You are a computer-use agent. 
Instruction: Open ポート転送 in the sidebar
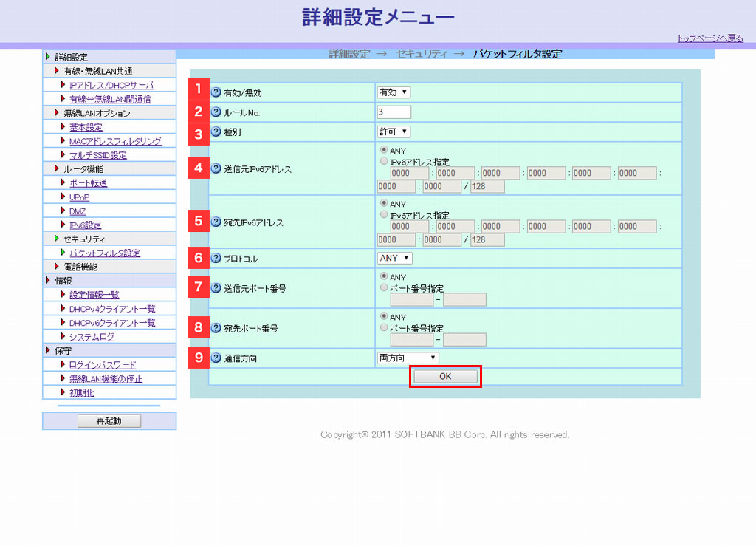(x=88, y=183)
